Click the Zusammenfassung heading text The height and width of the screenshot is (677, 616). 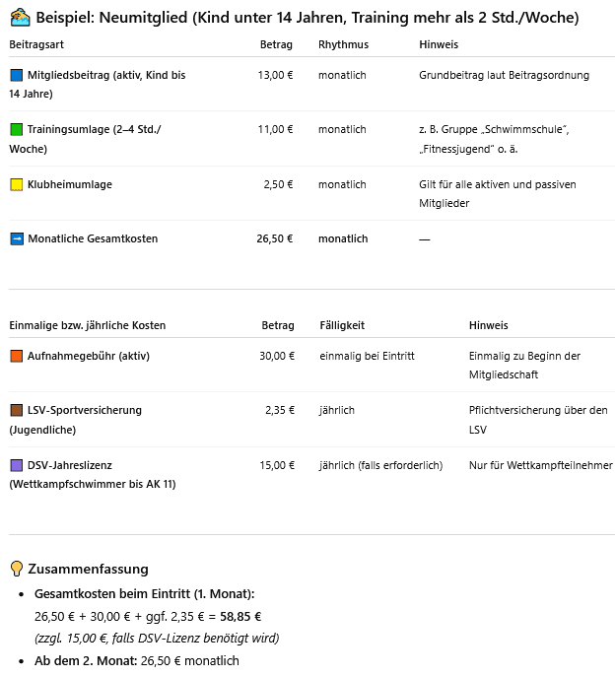pos(88,569)
